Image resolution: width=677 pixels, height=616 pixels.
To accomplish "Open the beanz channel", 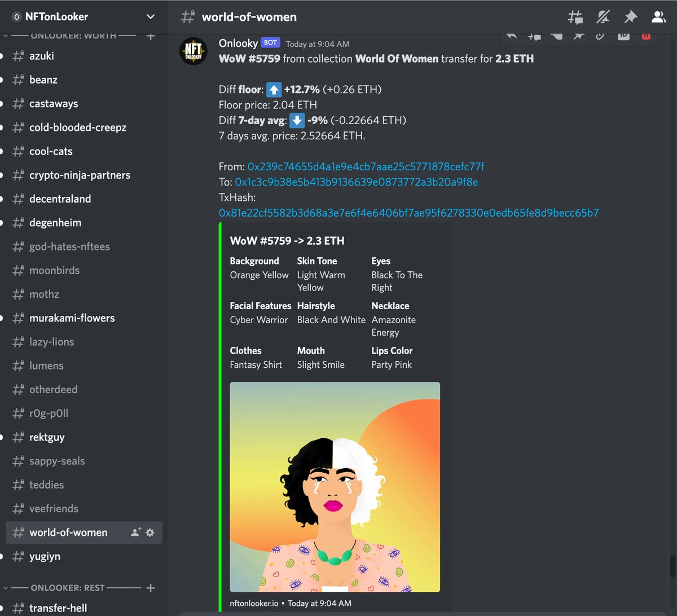I will (x=84, y=80).
